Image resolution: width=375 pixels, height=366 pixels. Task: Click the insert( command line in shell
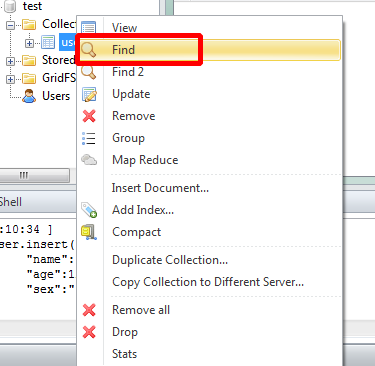[x=37, y=245]
